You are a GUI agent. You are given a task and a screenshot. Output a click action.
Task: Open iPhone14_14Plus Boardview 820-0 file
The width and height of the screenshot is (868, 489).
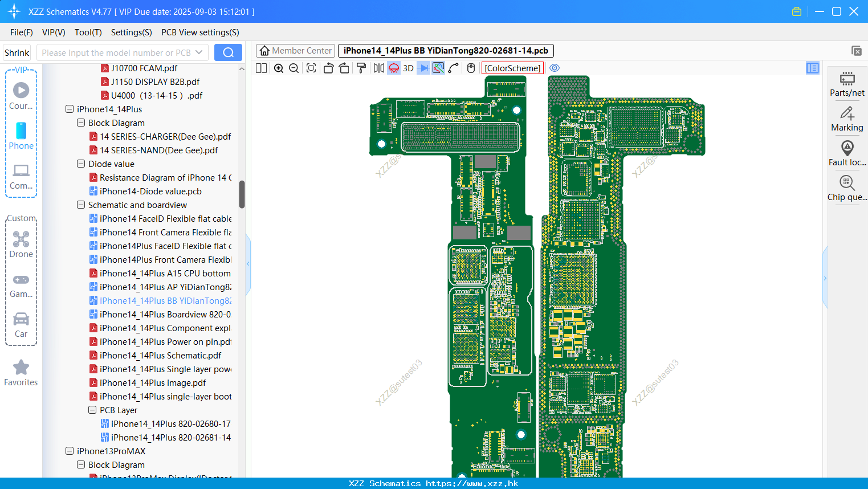pyautogui.click(x=160, y=315)
